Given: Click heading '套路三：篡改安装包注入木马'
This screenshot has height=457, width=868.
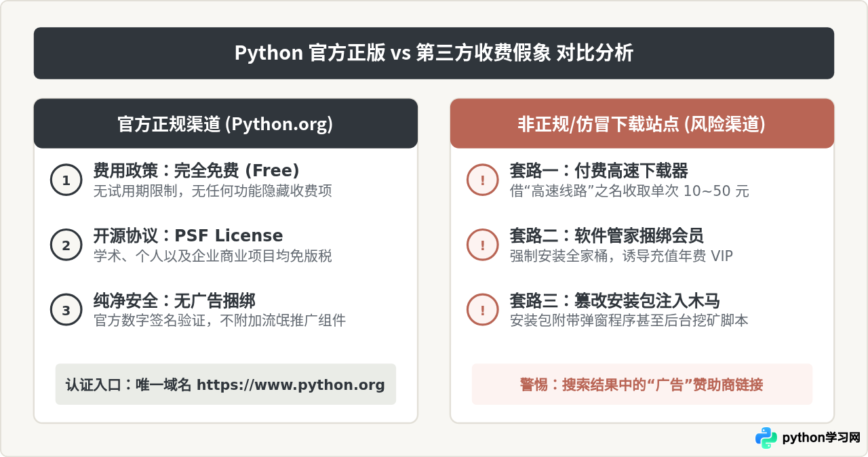Looking at the screenshot, I should pyautogui.click(x=614, y=301).
